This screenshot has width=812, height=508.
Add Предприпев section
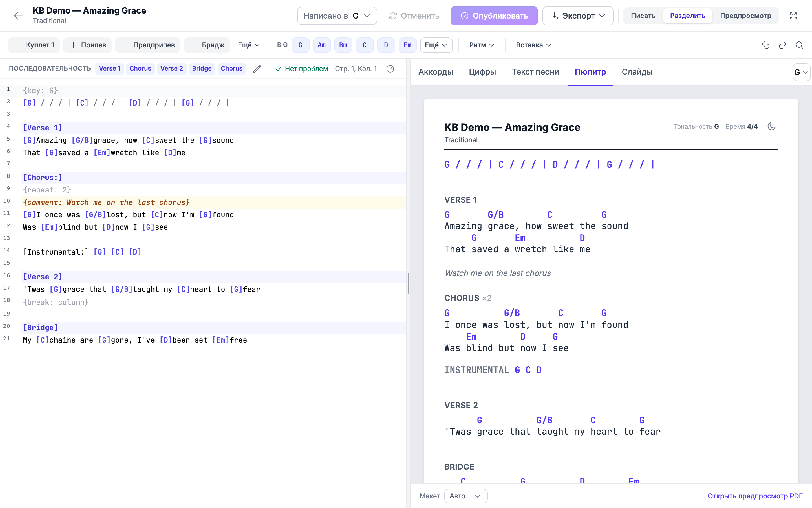point(148,45)
